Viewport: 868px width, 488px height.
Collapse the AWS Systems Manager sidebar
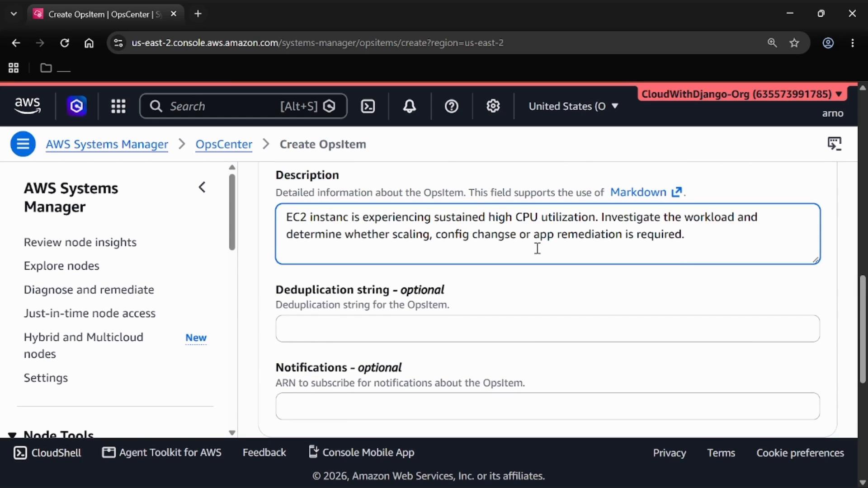coord(202,187)
